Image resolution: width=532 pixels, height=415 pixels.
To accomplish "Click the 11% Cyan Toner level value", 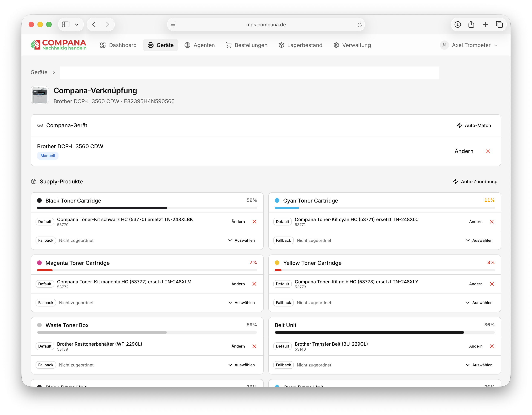I will (489, 200).
